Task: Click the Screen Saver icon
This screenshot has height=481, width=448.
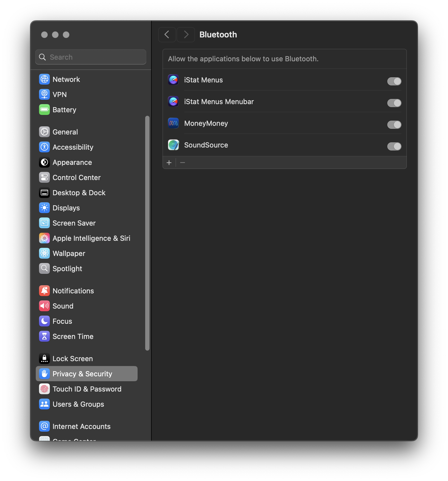Action: [44, 223]
